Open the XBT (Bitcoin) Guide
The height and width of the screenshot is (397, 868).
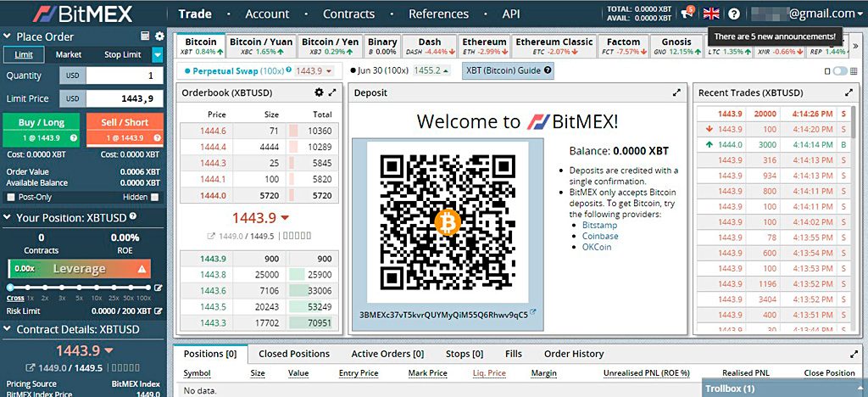(509, 71)
